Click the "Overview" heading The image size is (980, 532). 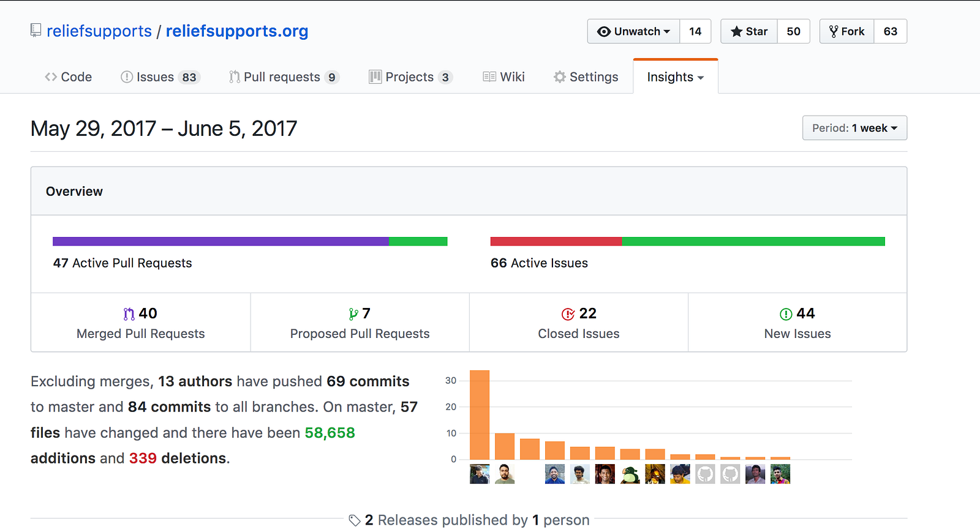pos(74,192)
